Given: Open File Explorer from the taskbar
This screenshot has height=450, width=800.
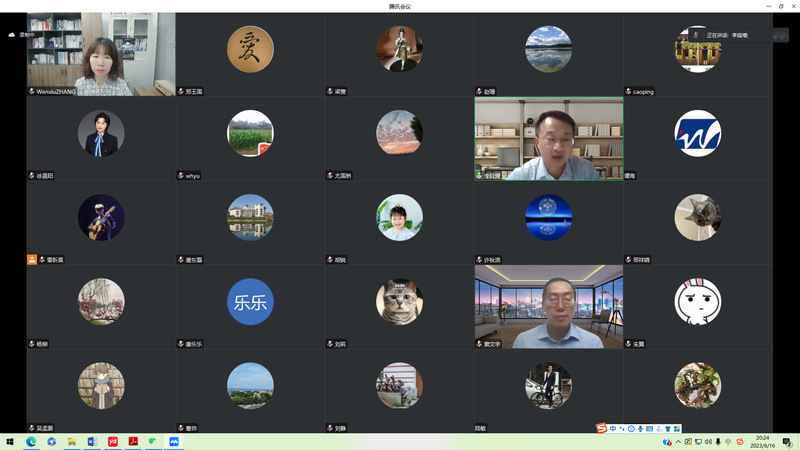Looking at the screenshot, I should (x=71, y=441).
